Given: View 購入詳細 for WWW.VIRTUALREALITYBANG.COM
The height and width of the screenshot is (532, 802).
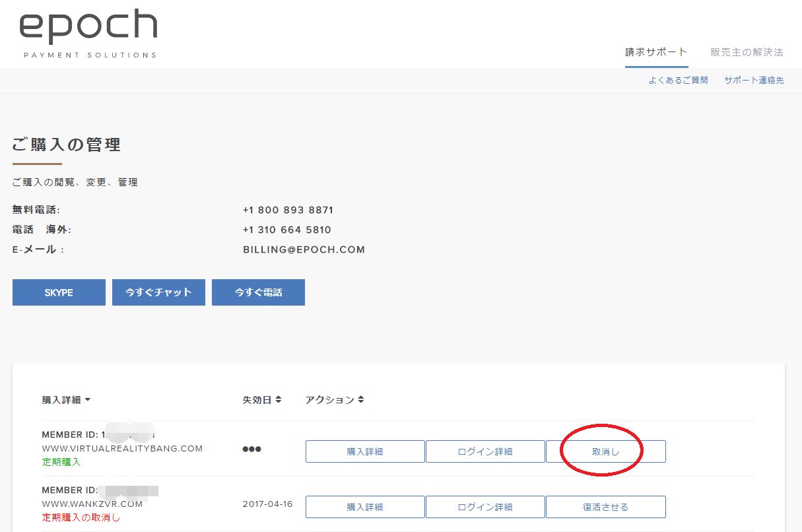Looking at the screenshot, I should pyautogui.click(x=365, y=451).
